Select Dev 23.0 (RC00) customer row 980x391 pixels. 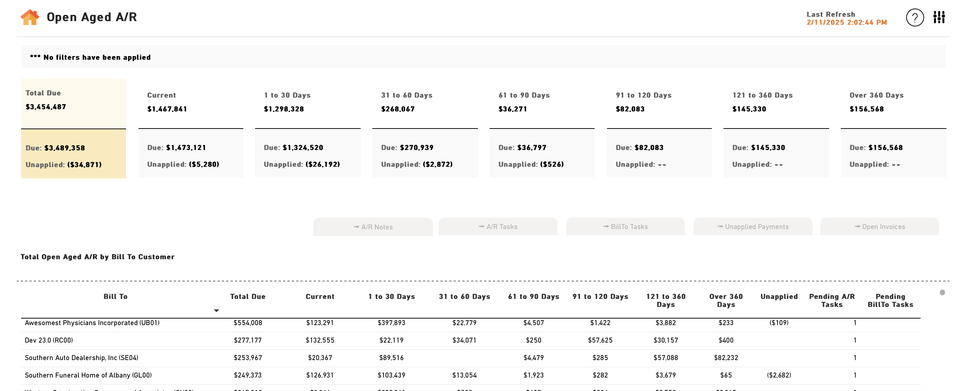[x=471, y=340]
